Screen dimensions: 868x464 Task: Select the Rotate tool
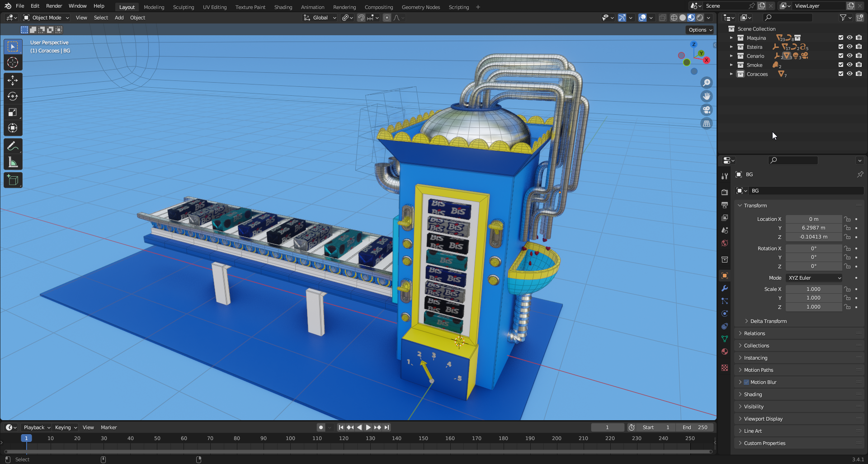(13, 96)
